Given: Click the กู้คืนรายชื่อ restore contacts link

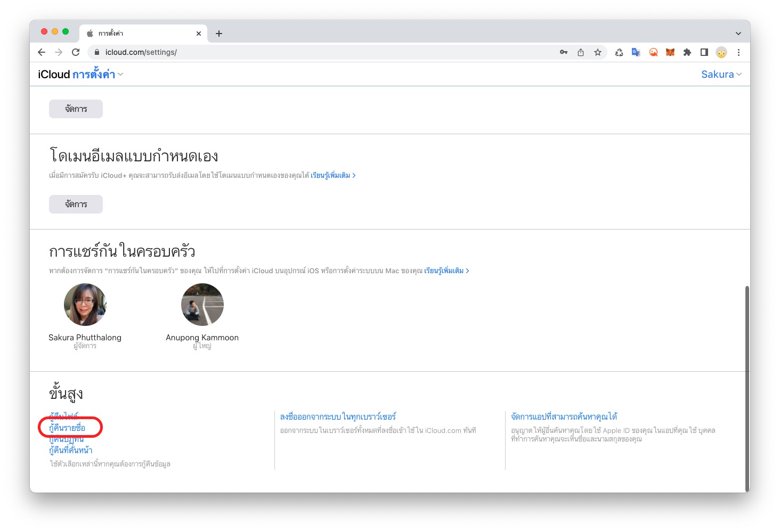Looking at the screenshot, I should pyautogui.click(x=67, y=428).
